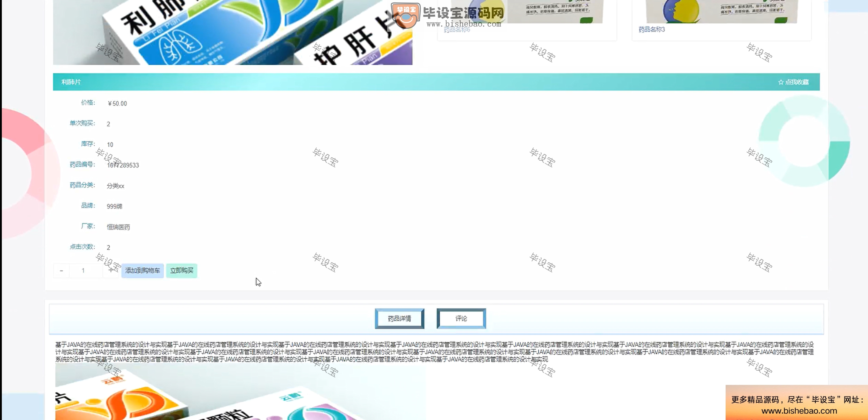The width and height of the screenshot is (868, 420).
Task: Click the 库存 label
Action: [88, 144]
